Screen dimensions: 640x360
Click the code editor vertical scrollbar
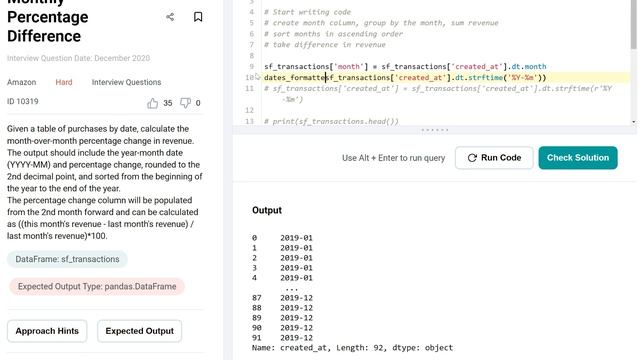pos(633,24)
